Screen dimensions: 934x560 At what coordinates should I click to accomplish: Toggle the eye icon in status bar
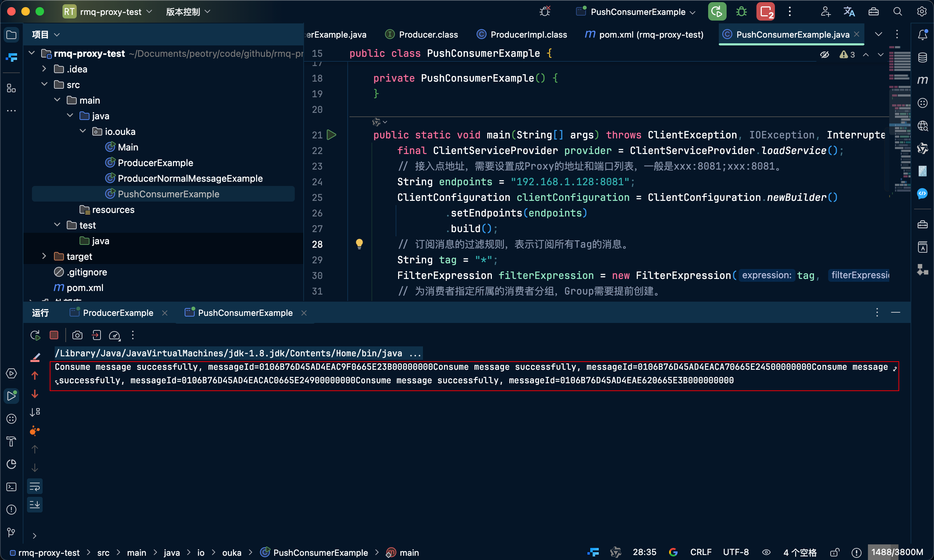[x=766, y=553]
